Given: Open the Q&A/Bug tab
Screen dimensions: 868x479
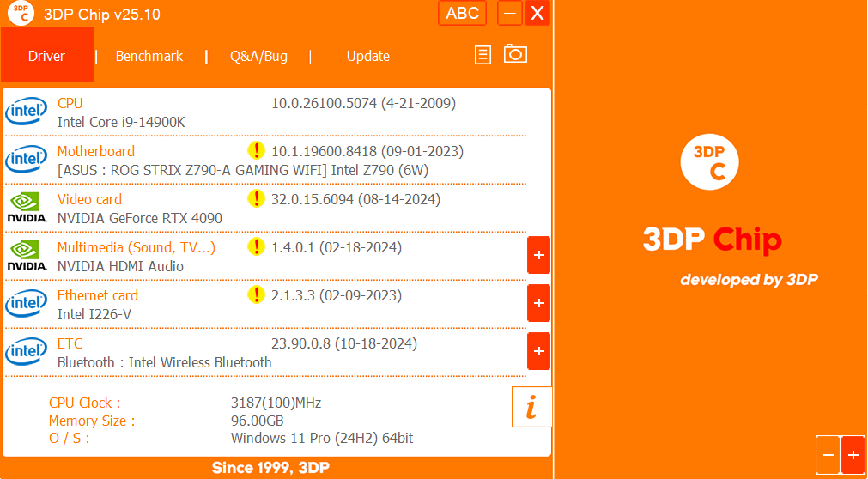Looking at the screenshot, I should click(x=258, y=56).
